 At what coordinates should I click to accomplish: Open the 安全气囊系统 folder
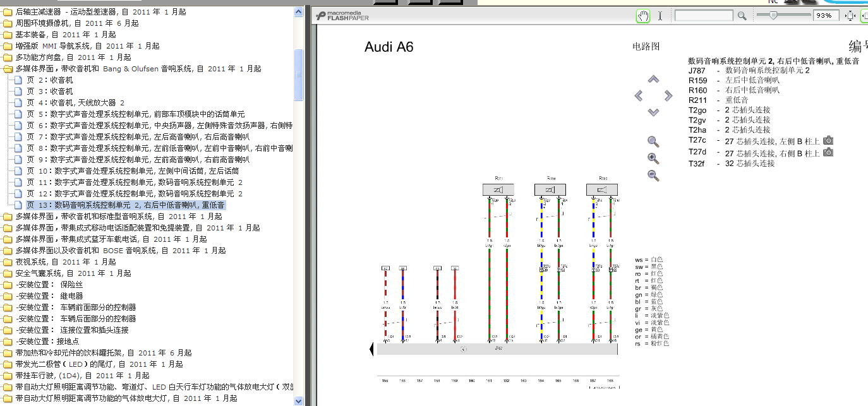73,273
